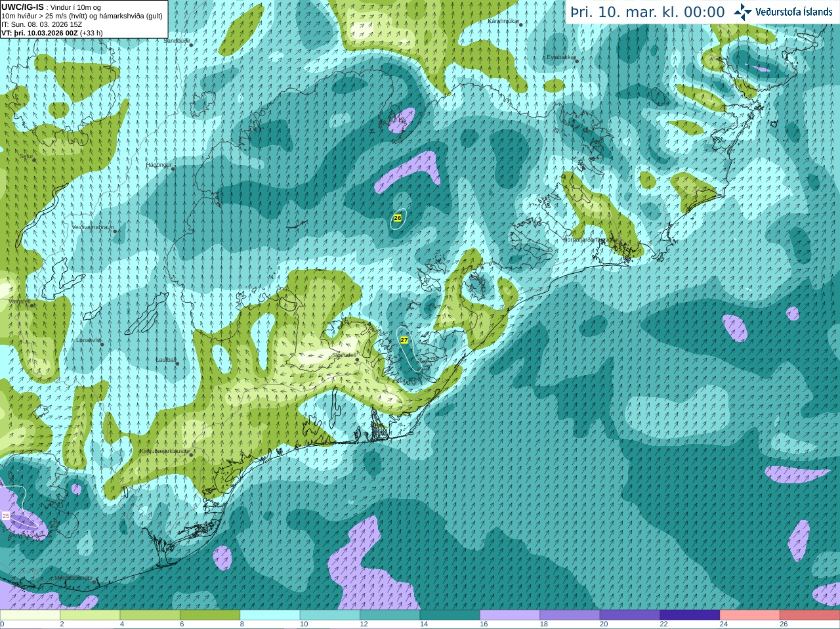Click the white gust marker labeled 25
The height and width of the screenshot is (629, 840).
(6, 516)
